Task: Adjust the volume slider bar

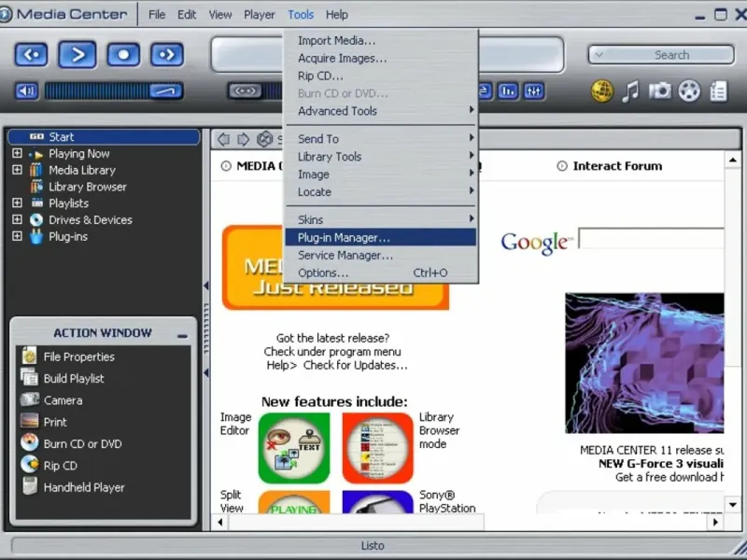Action: [113, 91]
